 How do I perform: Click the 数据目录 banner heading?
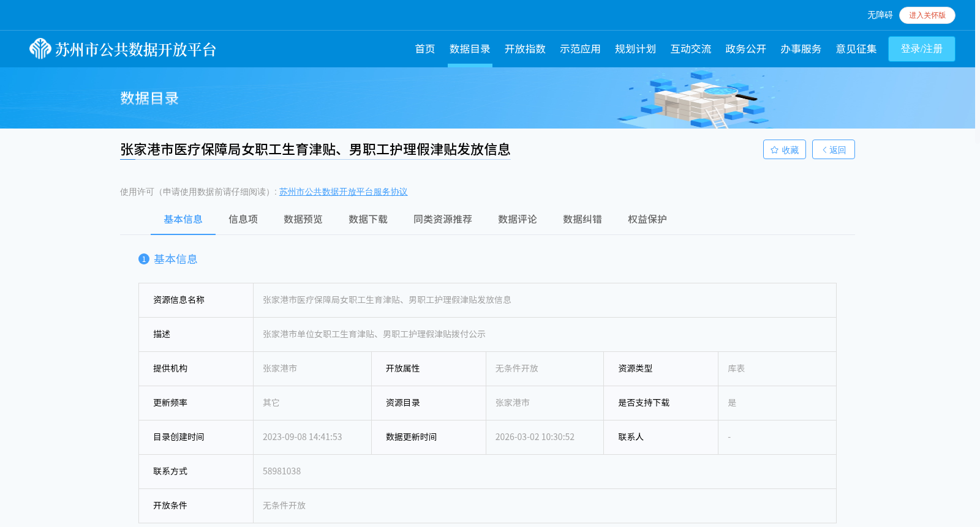[x=149, y=98]
